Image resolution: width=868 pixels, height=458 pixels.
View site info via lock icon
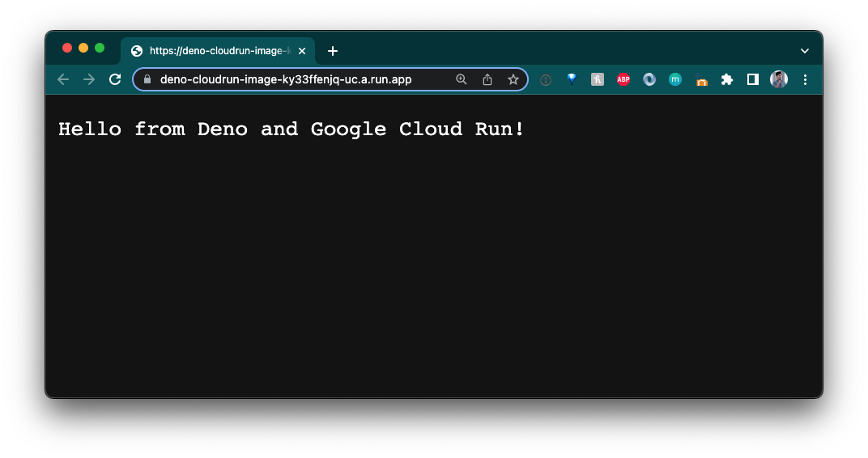[147, 79]
